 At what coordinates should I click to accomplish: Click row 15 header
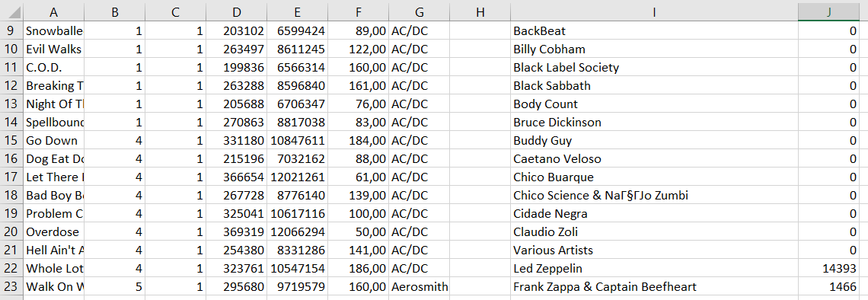coord(11,141)
